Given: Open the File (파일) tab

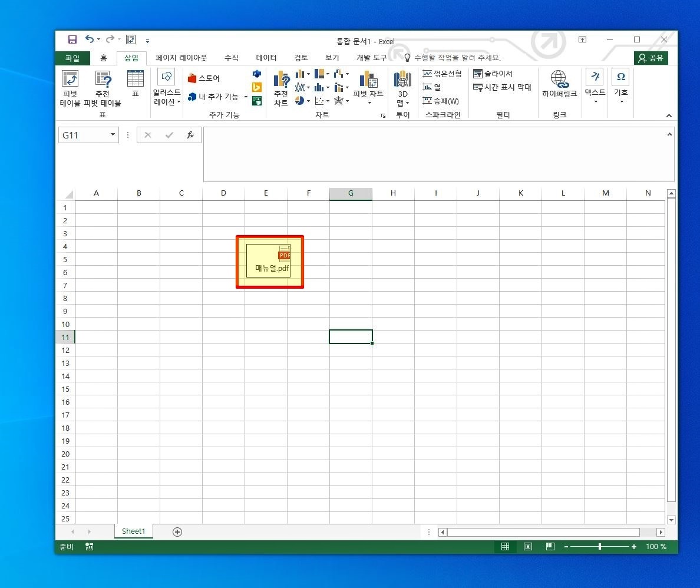Looking at the screenshot, I should point(72,58).
